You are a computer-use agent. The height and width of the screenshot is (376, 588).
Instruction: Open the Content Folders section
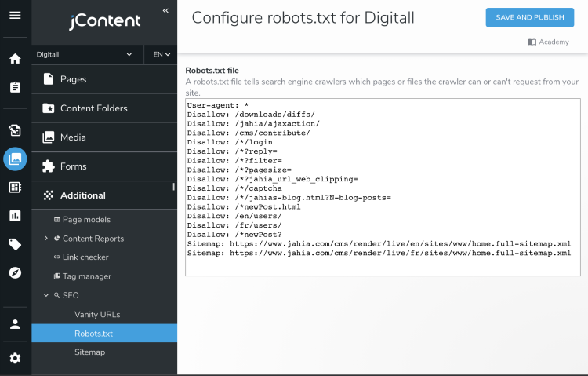click(104, 108)
